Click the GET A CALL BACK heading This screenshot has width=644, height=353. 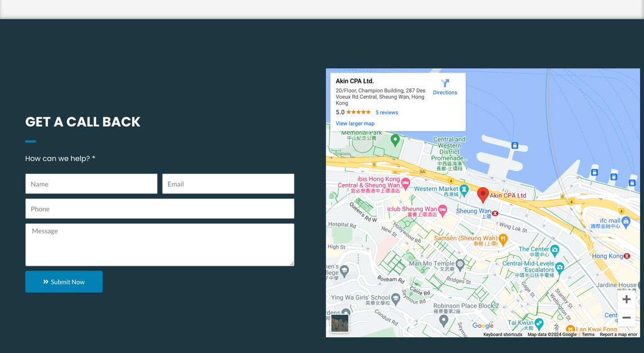coord(83,122)
